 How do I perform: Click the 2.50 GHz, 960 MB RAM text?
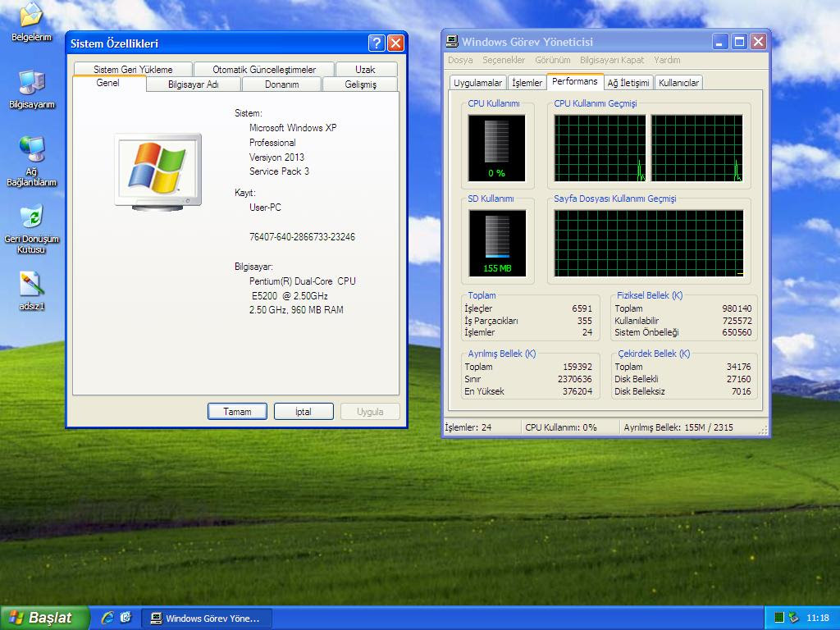[296, 309]
